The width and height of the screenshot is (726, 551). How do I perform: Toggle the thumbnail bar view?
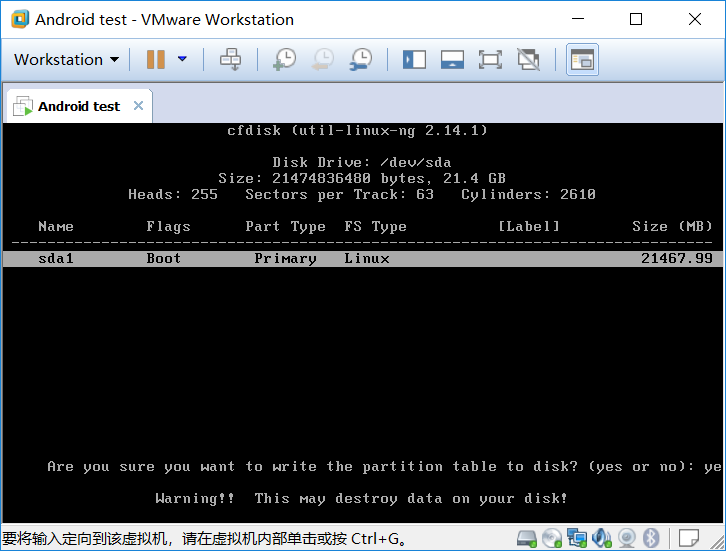[x=452, y=59]
